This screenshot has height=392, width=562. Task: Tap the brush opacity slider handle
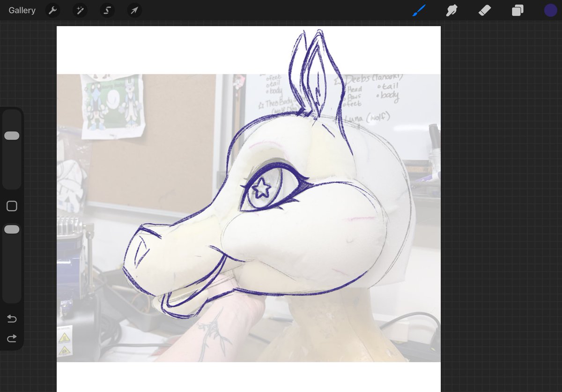(x=12, y=229)
